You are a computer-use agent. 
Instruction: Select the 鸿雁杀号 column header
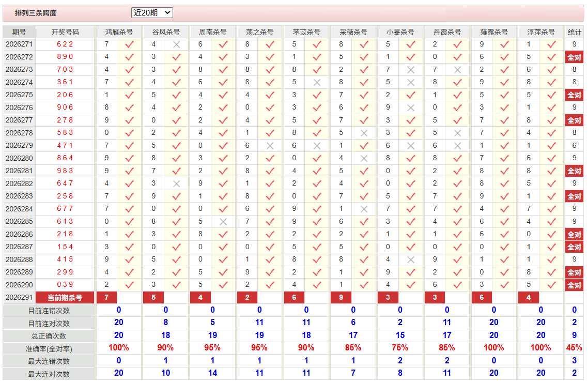coord(119,32)
